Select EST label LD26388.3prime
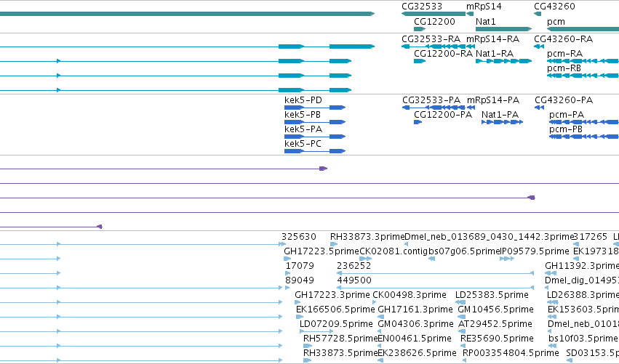The width and height of the screenshot is (619, 364). point(583,296)
